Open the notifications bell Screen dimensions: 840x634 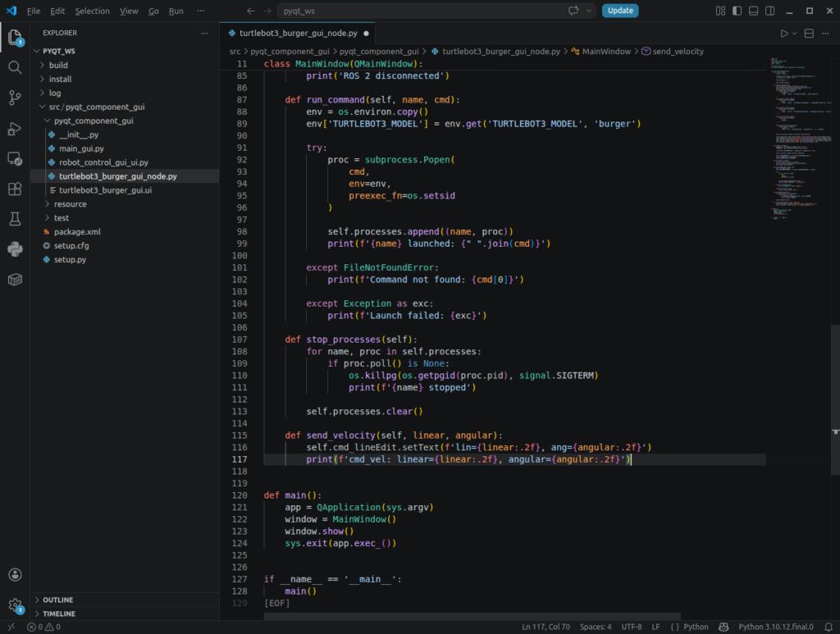click(x=829, y=627)
